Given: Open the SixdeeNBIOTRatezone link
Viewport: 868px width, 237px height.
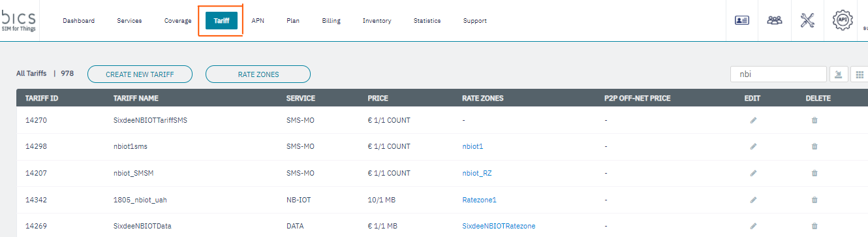Looking at the screenshot, I should pyautogui.click(x=499, y=226).
